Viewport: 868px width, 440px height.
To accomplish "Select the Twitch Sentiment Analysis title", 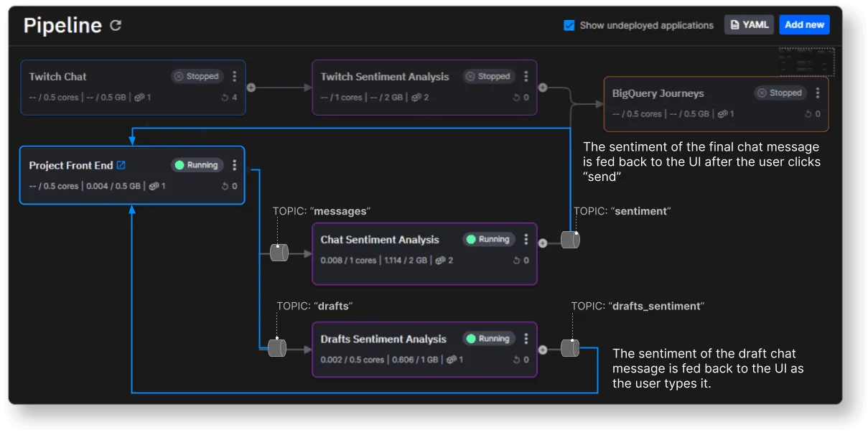I will tap(385, 76).
